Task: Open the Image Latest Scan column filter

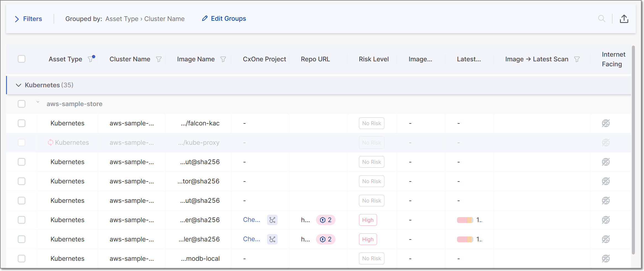Action: [x=577, y=59]
